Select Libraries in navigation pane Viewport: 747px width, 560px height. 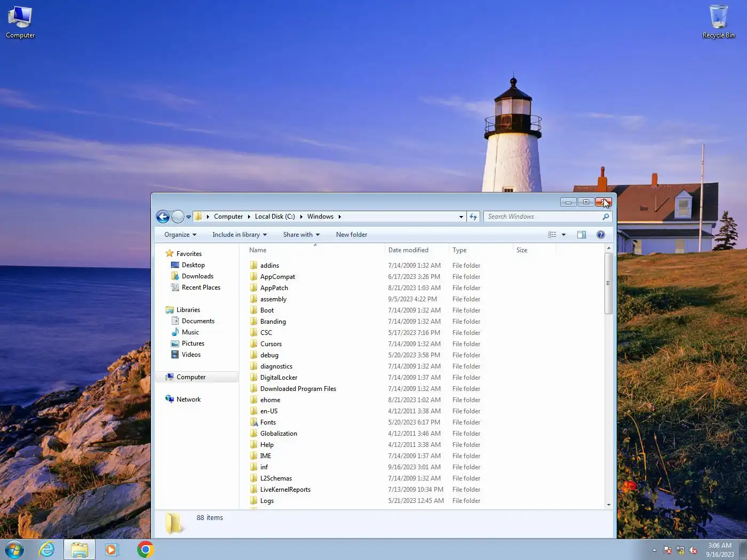(188, 310)
